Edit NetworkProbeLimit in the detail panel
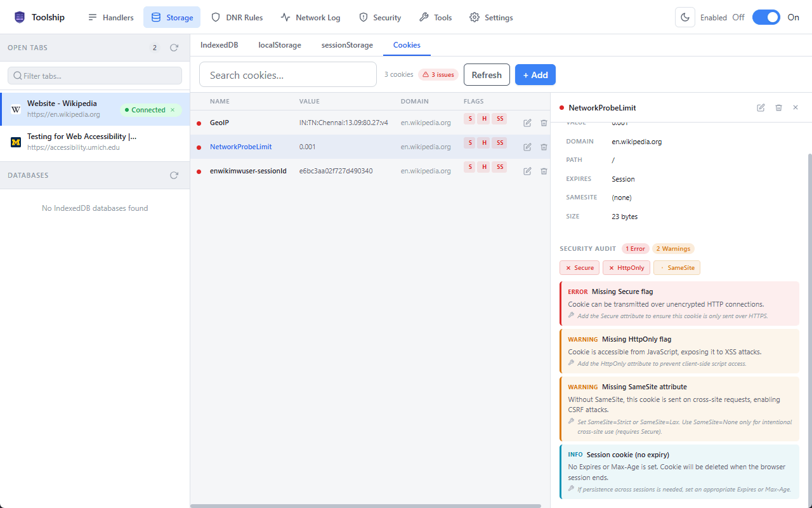The width and height of the screenshot is (812, 508). [761, 108]
